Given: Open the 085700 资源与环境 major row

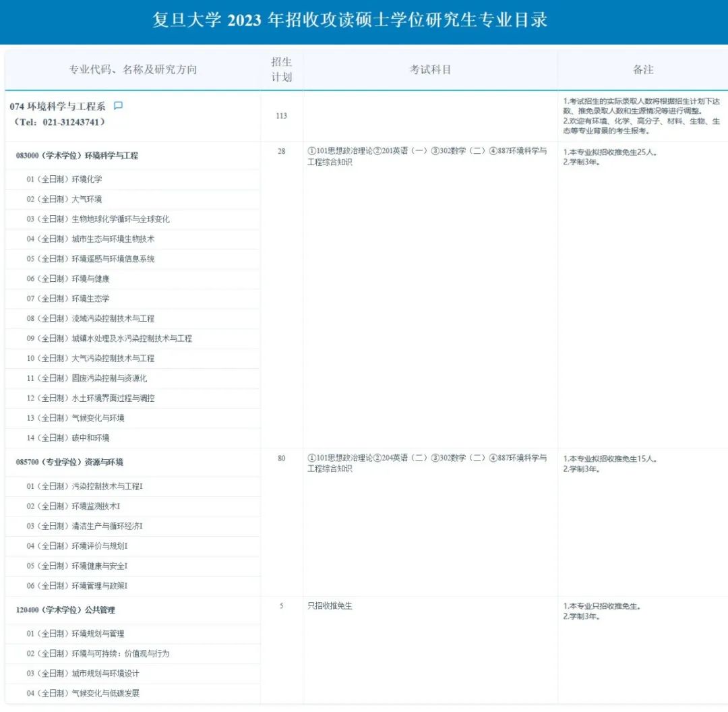Looking at the screenshot, I should 69,463.
